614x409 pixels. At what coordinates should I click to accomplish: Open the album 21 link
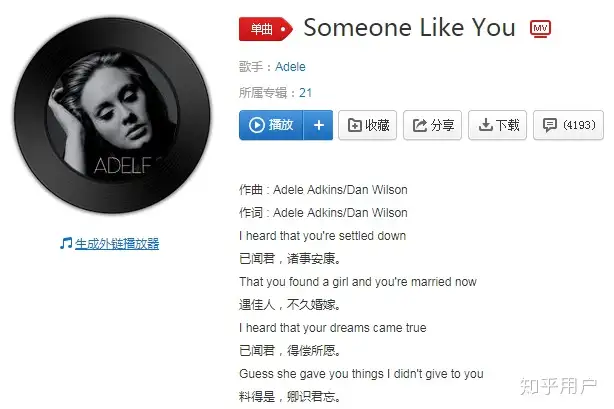pos(305,93)
